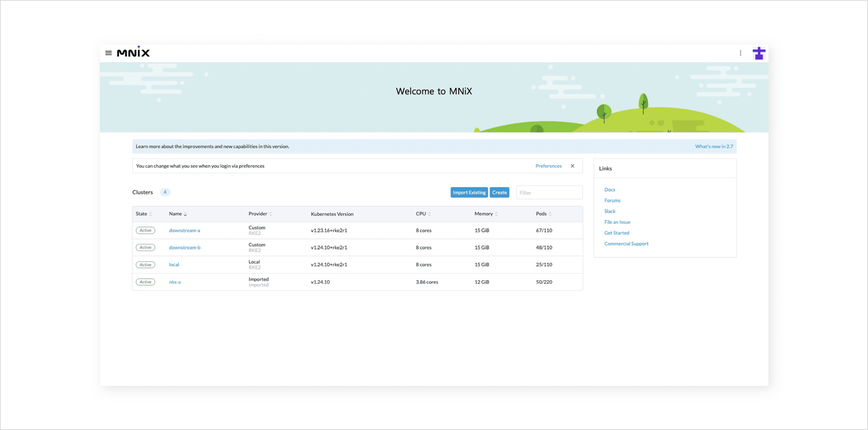Open the Docs link
868x430 pixels.
[x=609, y=190]
